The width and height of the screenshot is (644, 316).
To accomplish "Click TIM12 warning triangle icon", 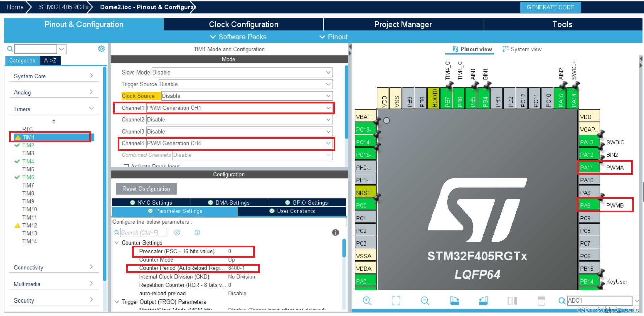I will click(18, 225).
